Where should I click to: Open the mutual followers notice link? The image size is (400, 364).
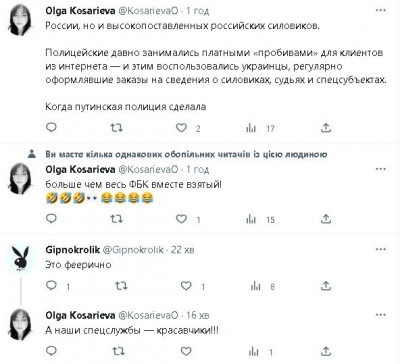coord(186,154)
